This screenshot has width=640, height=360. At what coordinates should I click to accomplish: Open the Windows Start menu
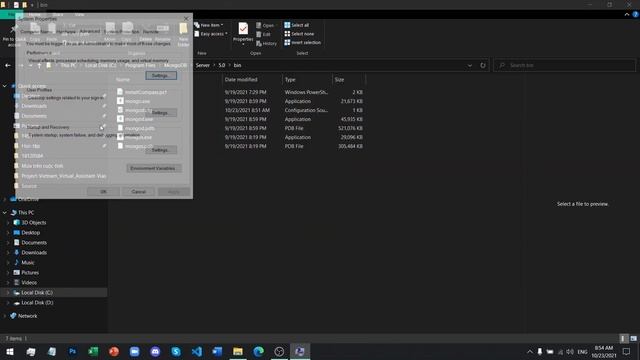coord(10,351)
